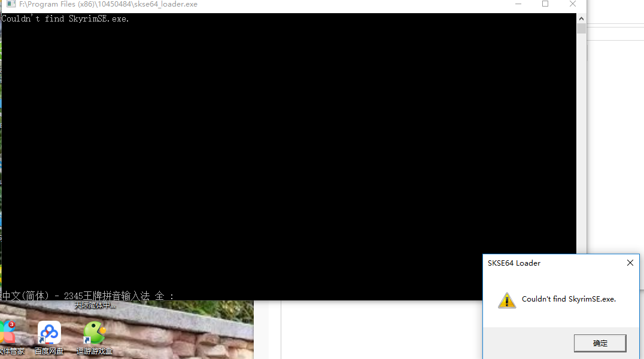Close the skse64_loader.exe console window
This screenshot has width=644, height=359.
(x=573, y=4)
